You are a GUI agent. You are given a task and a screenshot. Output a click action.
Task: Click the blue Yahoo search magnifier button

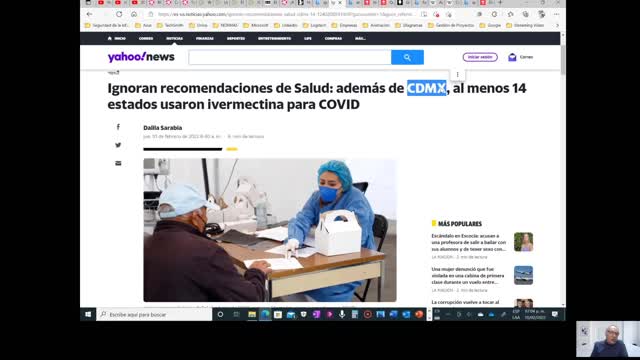407,57
